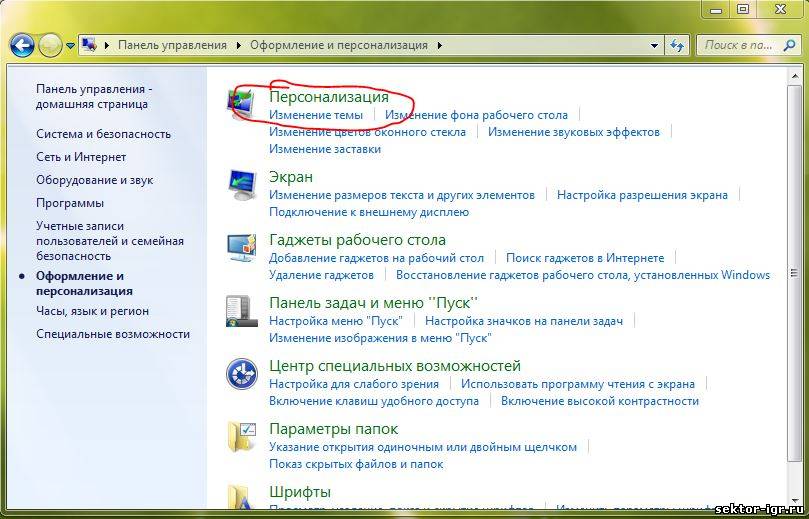Click the Экран display icon

(x=241, y=185)
